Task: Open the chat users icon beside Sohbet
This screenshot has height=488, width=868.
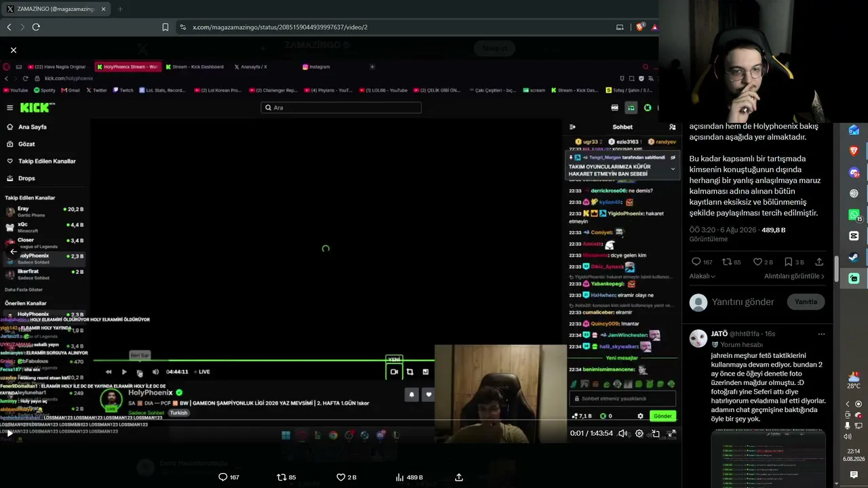Action: (x=672, y=127)
